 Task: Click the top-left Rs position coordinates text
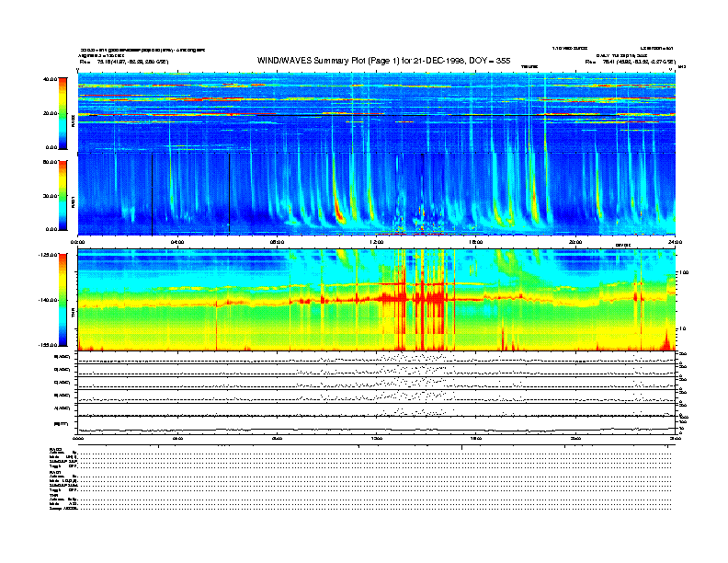click(123, 62)
